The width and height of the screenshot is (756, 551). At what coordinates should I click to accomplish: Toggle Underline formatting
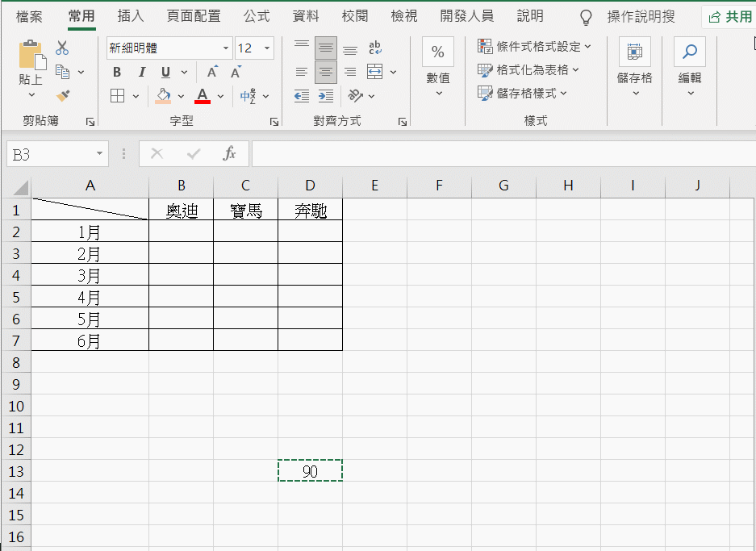166,72
